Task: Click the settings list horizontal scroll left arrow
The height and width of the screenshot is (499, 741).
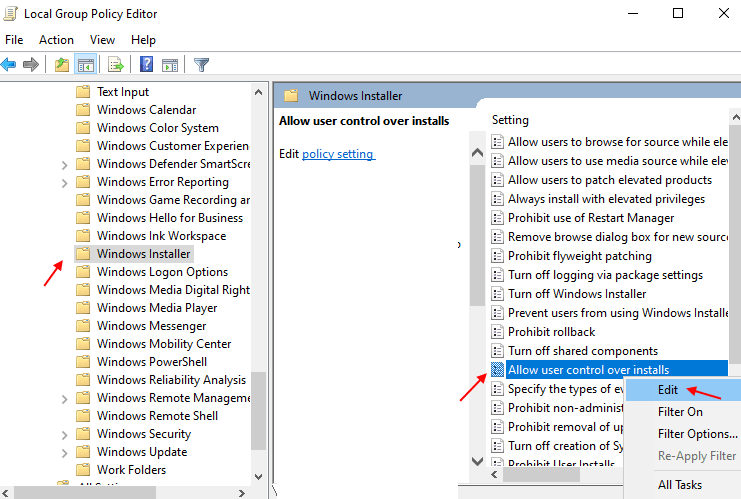Action: (494, 474)
